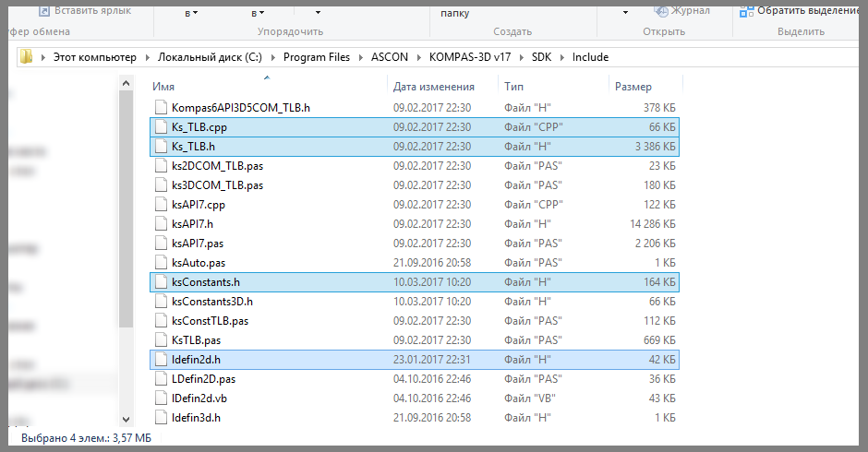
Task: Expand the chevron before Этот компьютер
Action: click(x=43, y=57)
